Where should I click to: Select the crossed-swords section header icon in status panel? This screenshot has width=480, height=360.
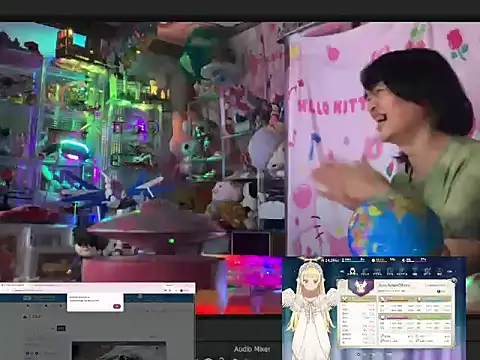coord(345,299)
